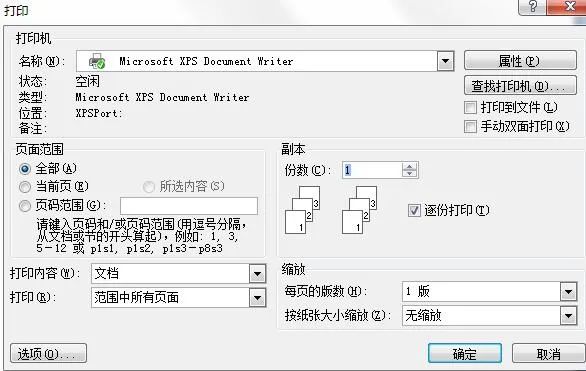Image resolution: width=586 pixels, height=371 pixels.
Task: Decrease copies with the 份数 down arrow
Action: point(410,174)
